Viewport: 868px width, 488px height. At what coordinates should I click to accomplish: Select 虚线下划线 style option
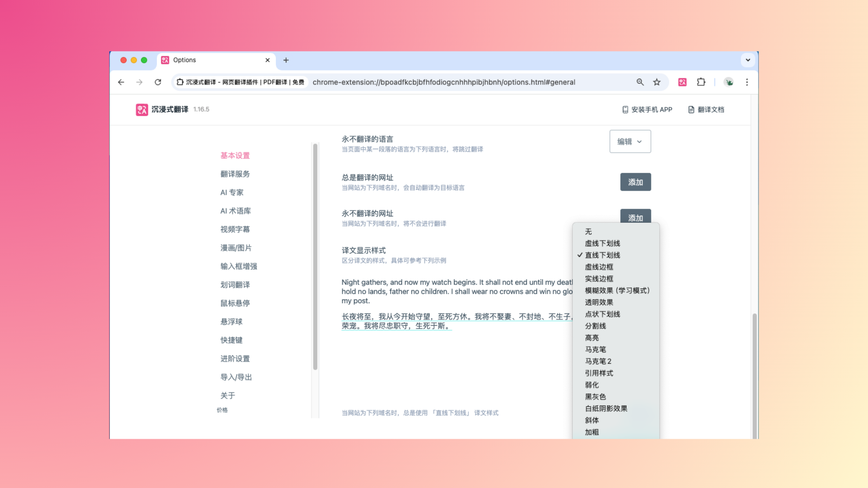click(602, 244)
